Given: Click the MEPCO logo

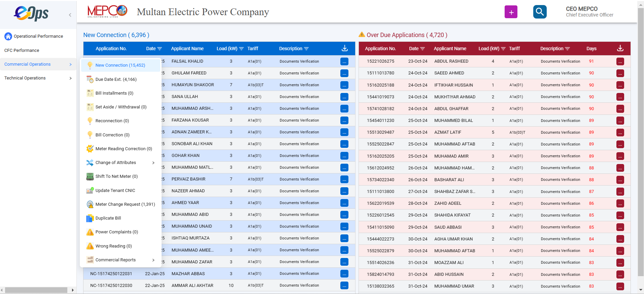Looking at the screenshot, I should coord(107,11).
